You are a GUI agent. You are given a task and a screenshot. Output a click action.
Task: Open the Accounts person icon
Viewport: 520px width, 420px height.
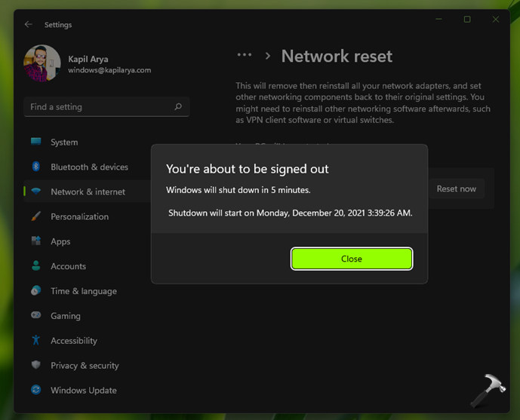[36, 266]
